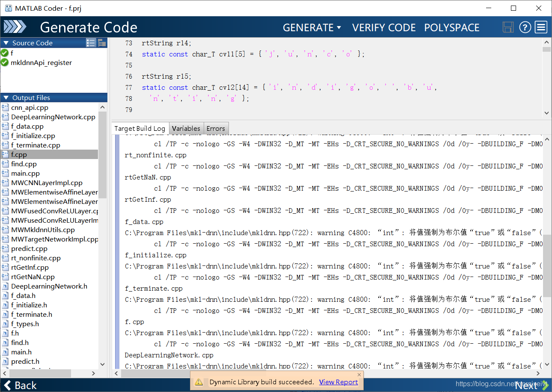Open f_terminate.h header file

pyautogui.click(x=32, y=315)
